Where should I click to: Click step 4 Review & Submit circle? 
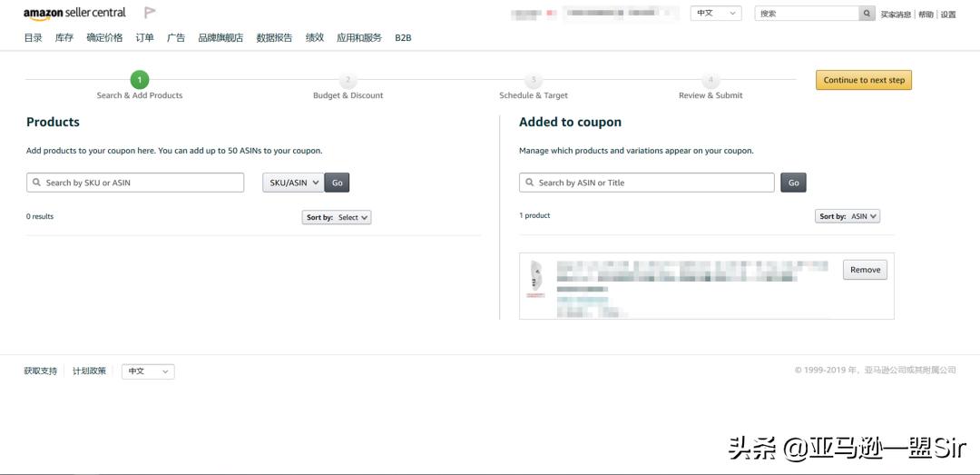[710, 81]
